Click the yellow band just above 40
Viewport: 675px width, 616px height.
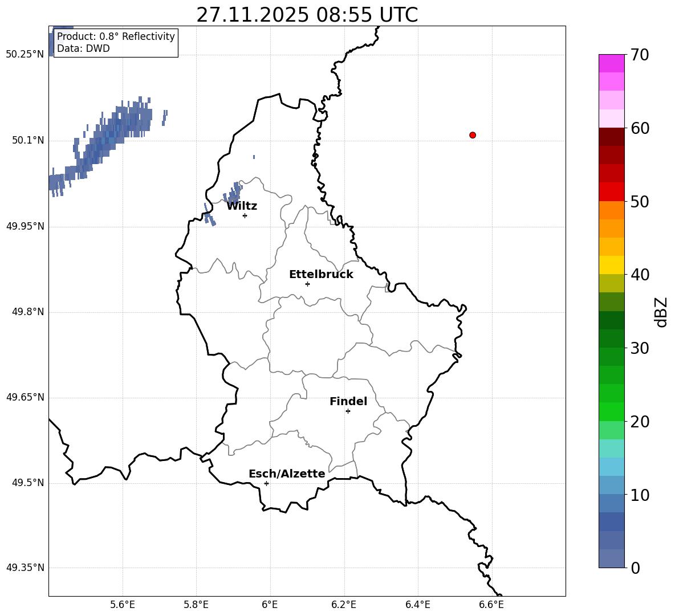coord(611,265)
